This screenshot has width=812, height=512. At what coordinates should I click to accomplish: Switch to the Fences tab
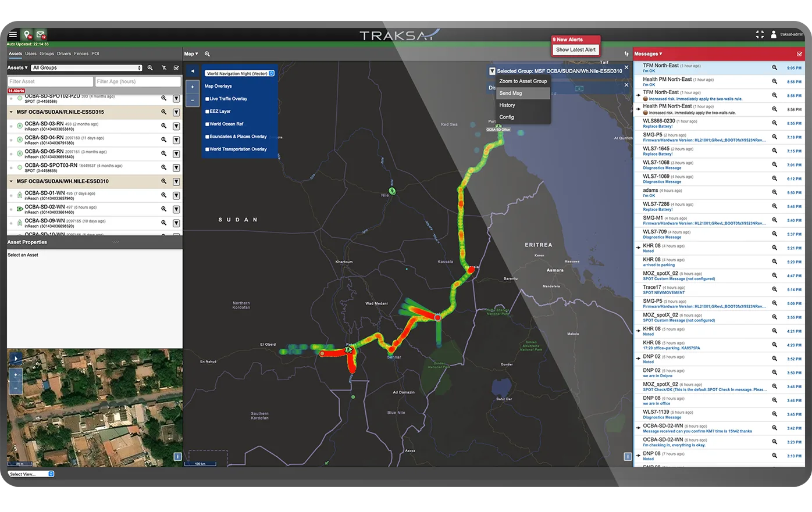pyautogui.click(x=81, y=54)
